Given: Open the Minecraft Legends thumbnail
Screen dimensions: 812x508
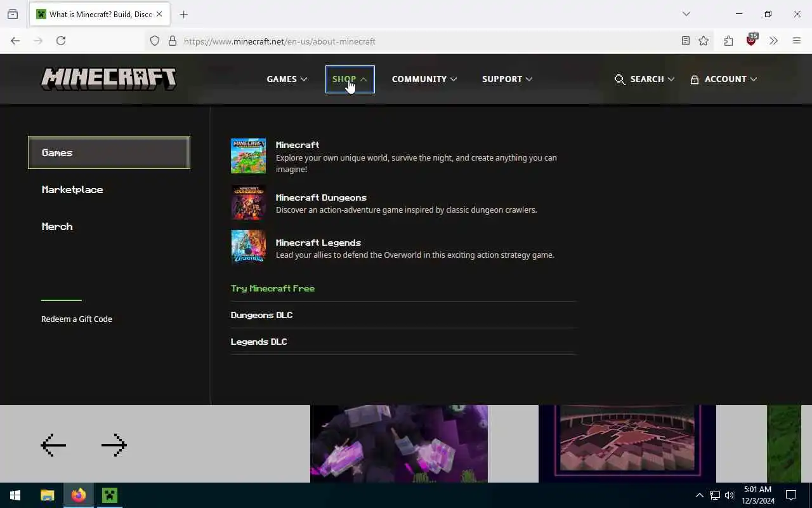Looking at the screenshot, I should [x=248, y=246].
